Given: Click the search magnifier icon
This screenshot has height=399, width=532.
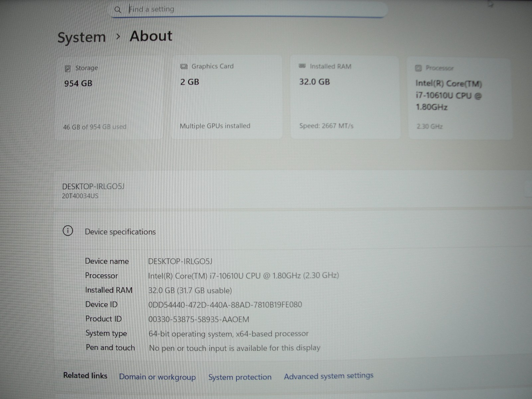Looking at the screenshot, I should tap(117, 10).
